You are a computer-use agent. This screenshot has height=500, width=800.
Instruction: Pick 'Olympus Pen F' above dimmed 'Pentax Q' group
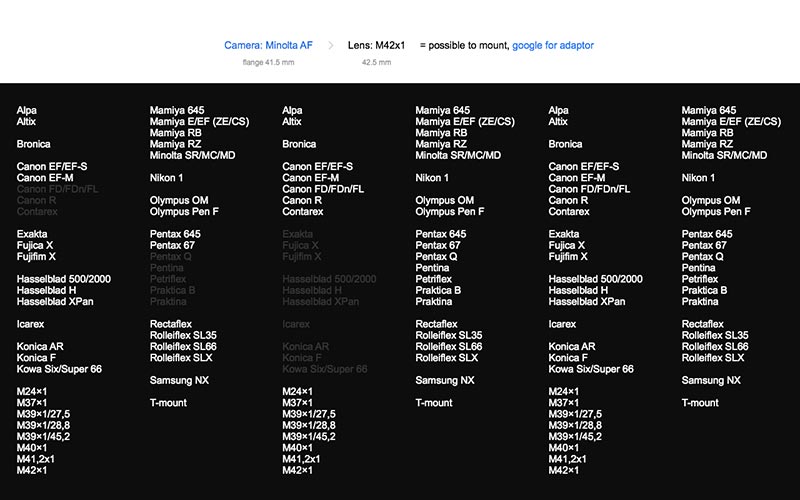(184, 211)
